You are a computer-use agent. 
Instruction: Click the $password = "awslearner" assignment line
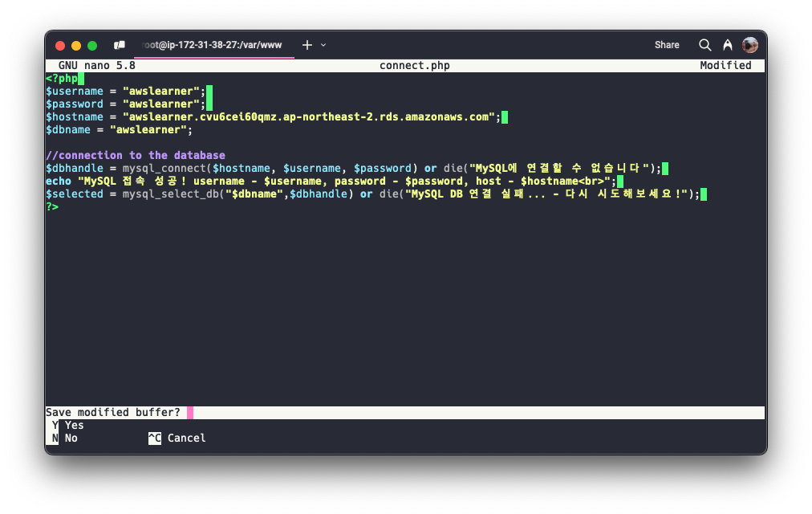coord(125,104)
